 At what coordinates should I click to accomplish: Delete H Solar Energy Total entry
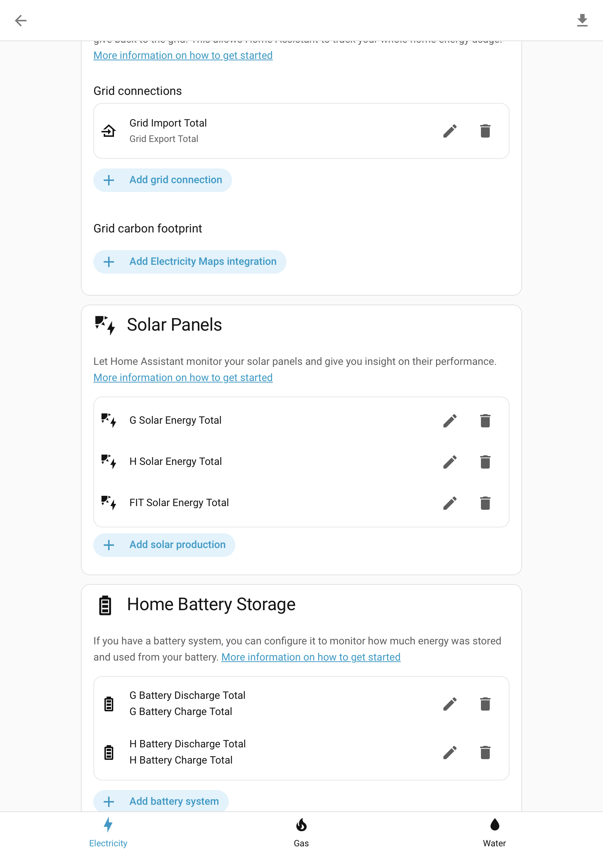pos(485,462)
